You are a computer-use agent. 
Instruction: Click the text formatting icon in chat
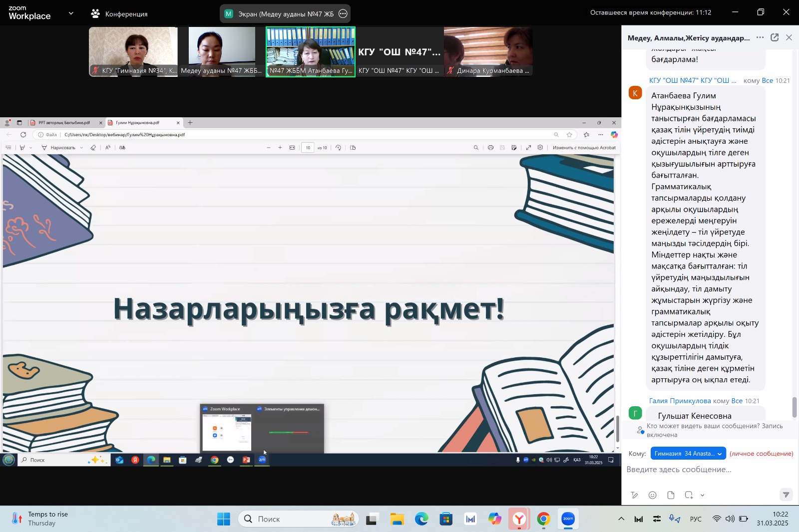click(634, 495)
